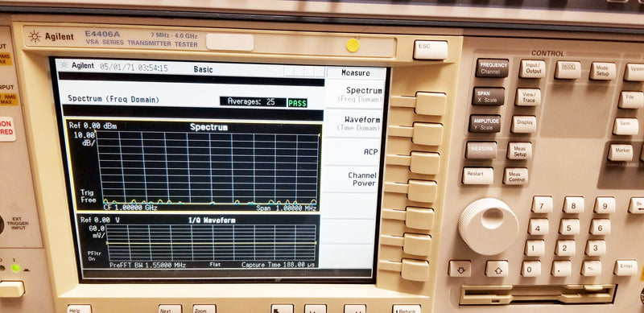Push the MEASURE key
This screenshot has width=644, height=313.
[x=481, y=150]
